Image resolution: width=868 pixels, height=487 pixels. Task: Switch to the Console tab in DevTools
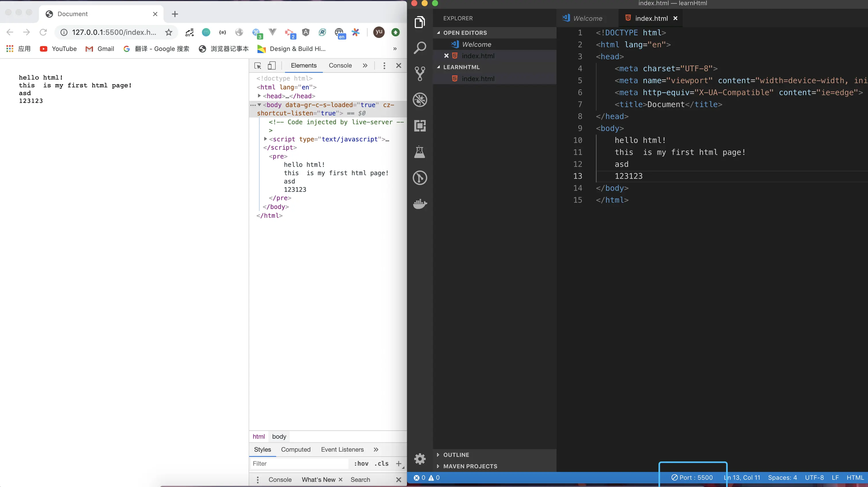(340, 66)
